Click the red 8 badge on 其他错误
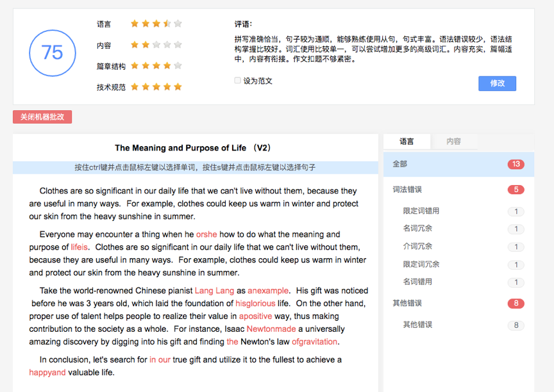554x392 pixels. [x=516, y=303]
